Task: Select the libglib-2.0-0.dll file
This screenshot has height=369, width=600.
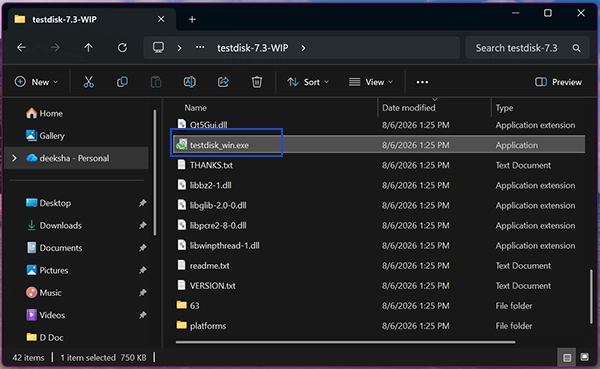Action: (x=218, y=206)
